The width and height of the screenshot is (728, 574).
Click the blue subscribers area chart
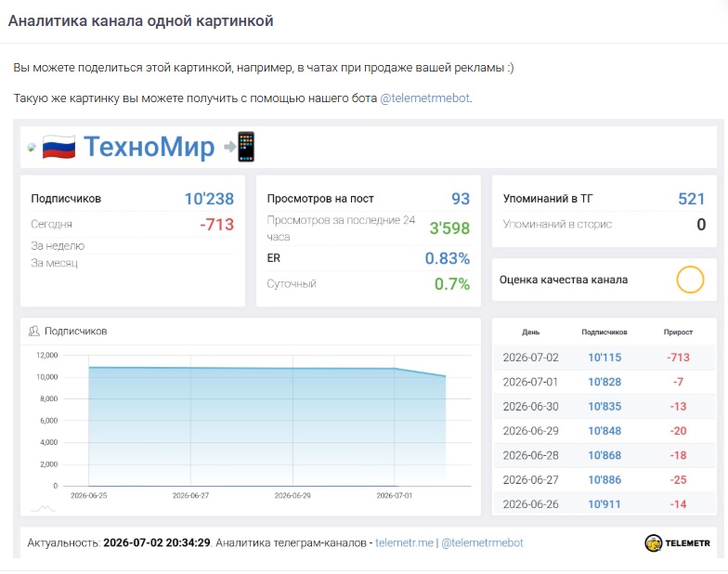tap(267, 426)
